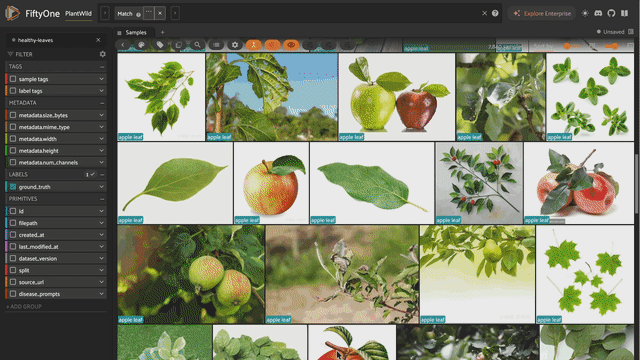The image size is (640, 360).
Task: Expand source_url filter chevron
Action: [101, 282]
